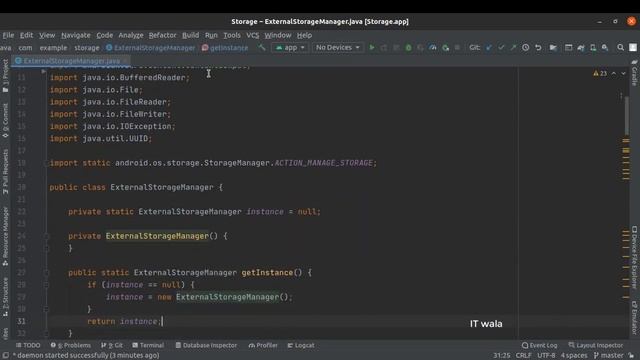Open the SDK Manager icon
The width and height of the screenshot is (640, 360).
pyautogui.click(x=605, y=48)
